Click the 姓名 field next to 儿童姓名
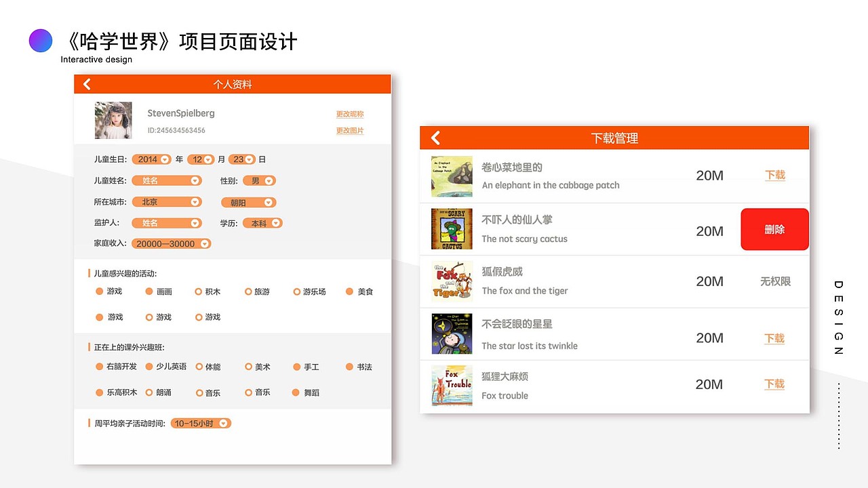868x488 pixels. coord(167,180)
